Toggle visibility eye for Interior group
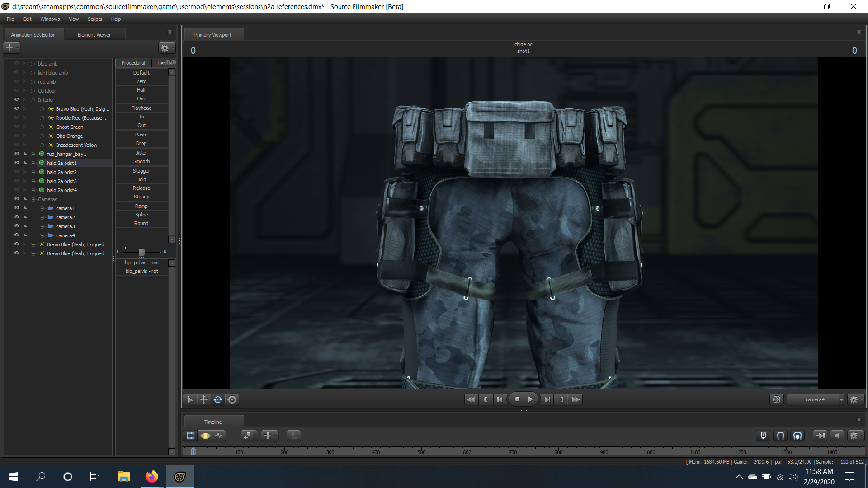The height and width of the screenshot is (488, 868). pyautogui.click(x=17, y=99)
